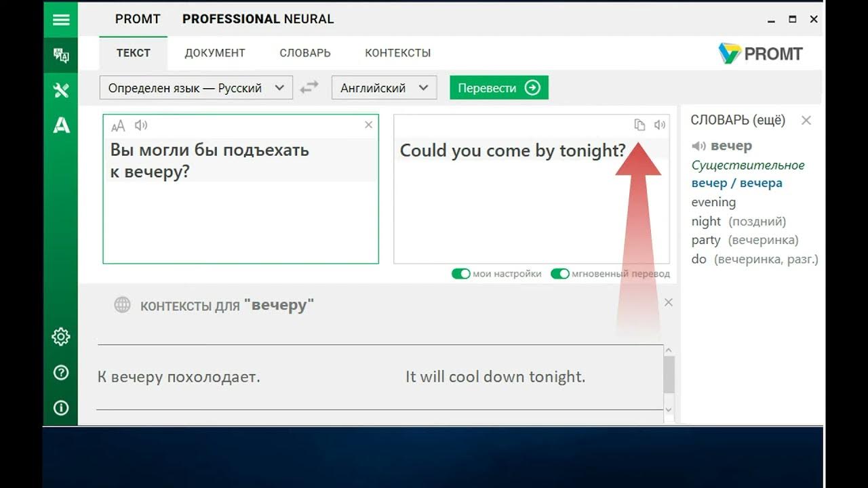Change font size in source box

[118, 125]
